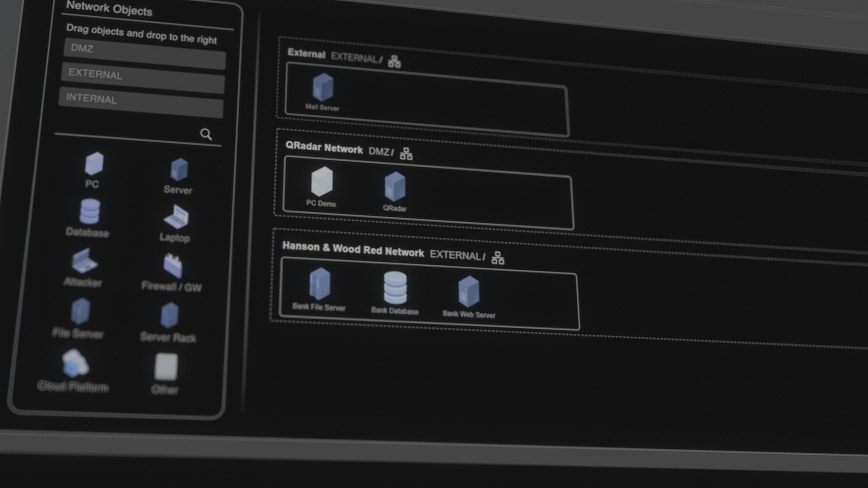The height and width of the screenshot is (488, 868).
Task: Choose the Laptop object icon
Action: click(x=176, y=217)
